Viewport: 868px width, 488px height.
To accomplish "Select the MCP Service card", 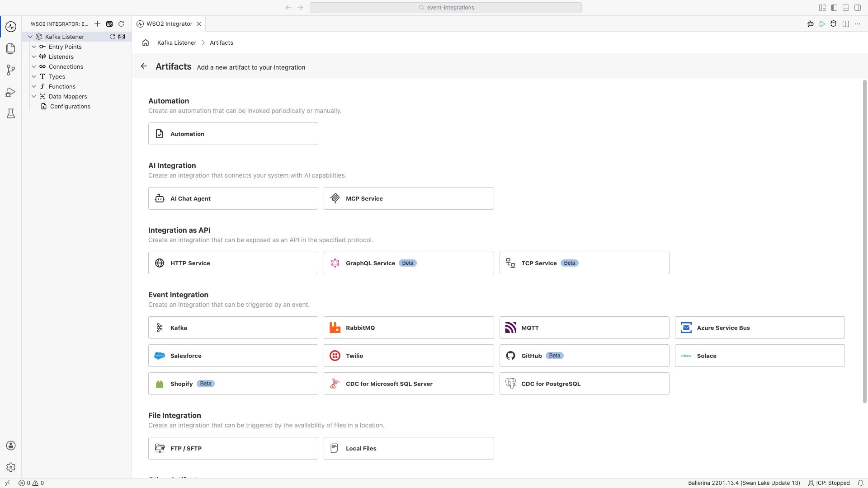I will tap(409, 198).
